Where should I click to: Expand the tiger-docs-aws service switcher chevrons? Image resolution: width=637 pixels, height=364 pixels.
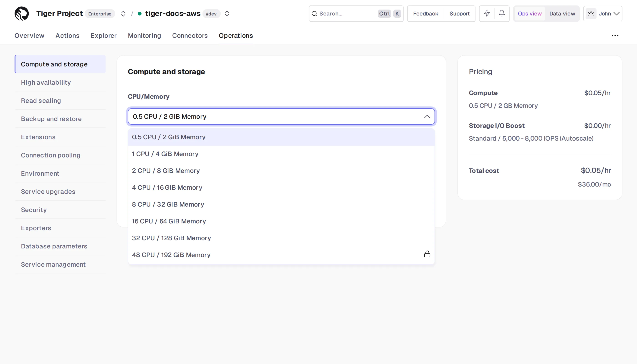click(x=227, y=14)
